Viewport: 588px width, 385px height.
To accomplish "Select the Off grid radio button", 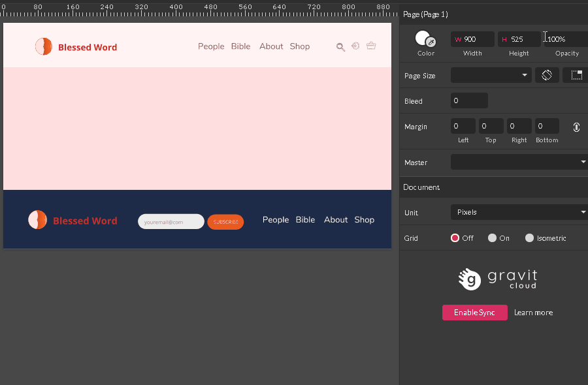I will (x=455, y=238).
